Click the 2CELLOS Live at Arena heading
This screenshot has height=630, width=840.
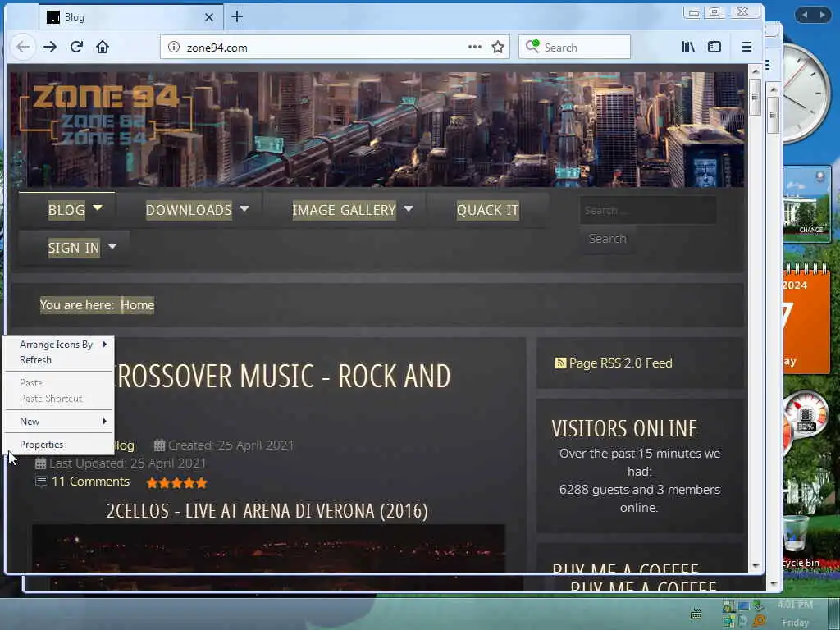click(x=267, y=511)
